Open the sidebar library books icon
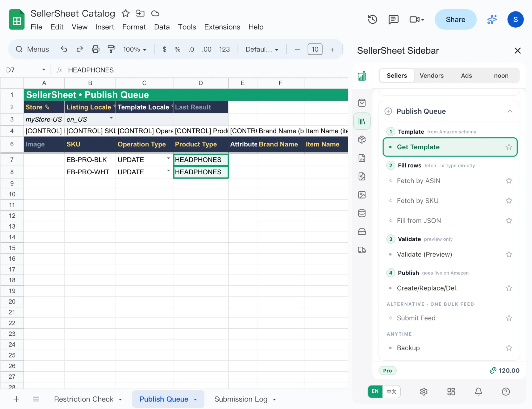The height and width of the screenshot is (409, 532). (x=362, y=121)
